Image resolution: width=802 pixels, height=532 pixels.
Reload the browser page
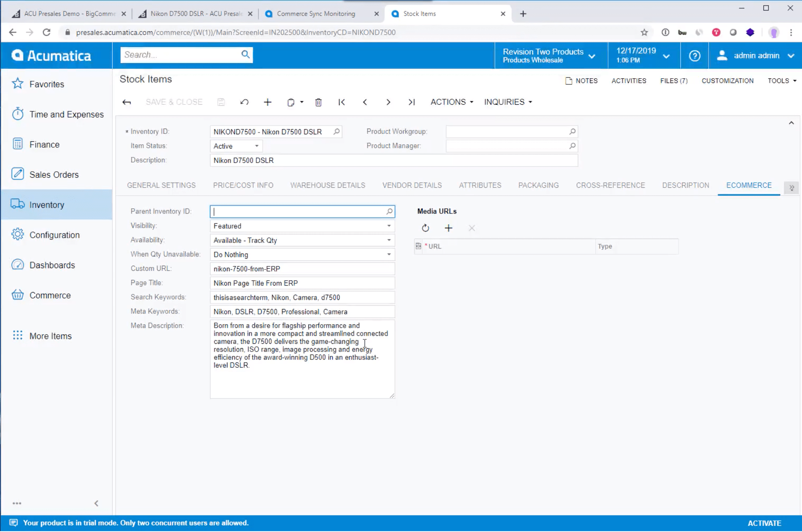pyautogui.click(x=47, y=32)
